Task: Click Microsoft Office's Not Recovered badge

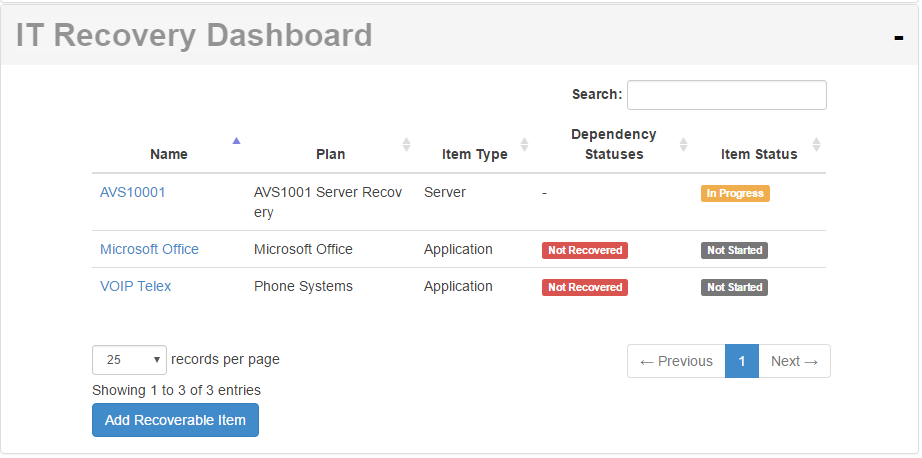Action: click(x=585, y=250)
